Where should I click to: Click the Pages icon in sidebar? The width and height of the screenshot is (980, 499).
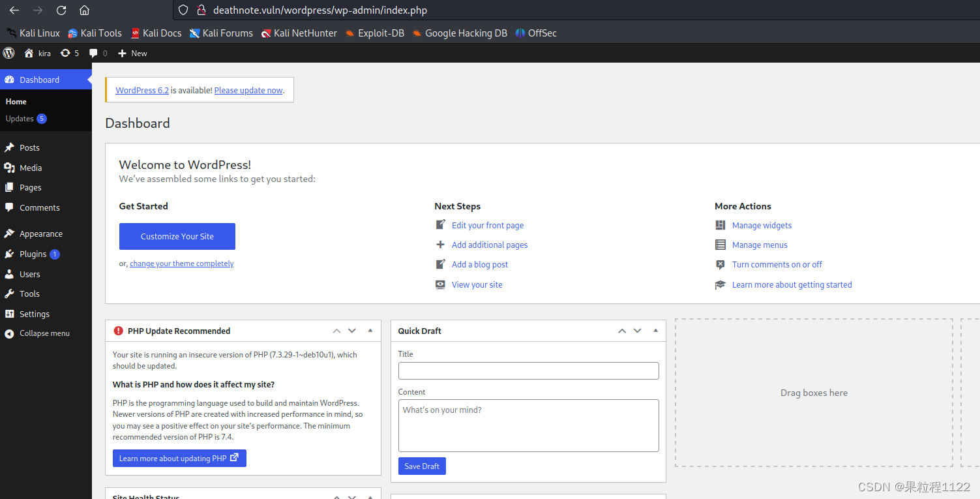pos(9,187)
